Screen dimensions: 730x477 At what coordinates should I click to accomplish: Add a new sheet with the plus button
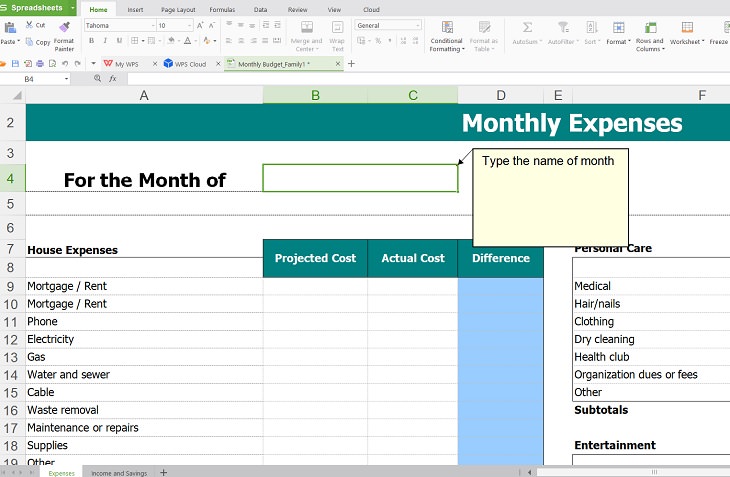point(163,472)
